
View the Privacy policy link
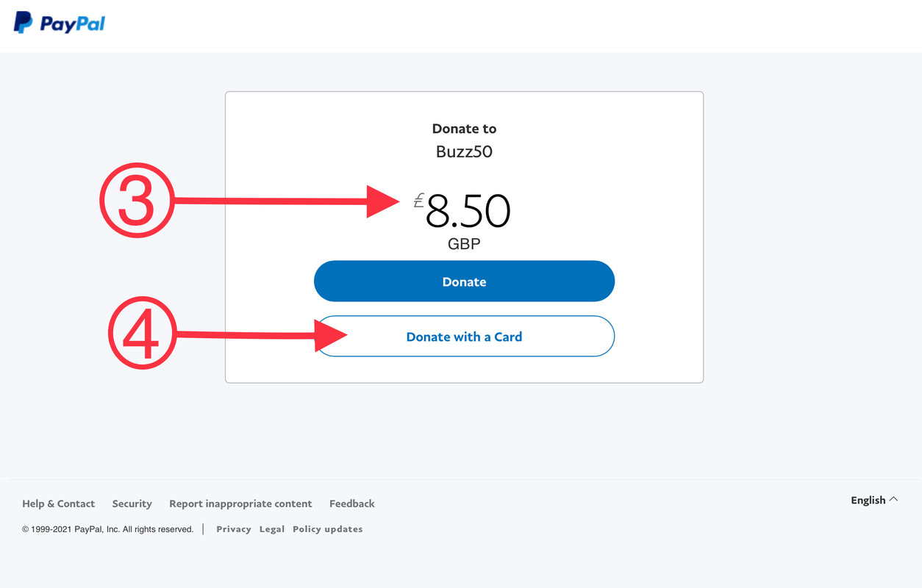(234, 529)
